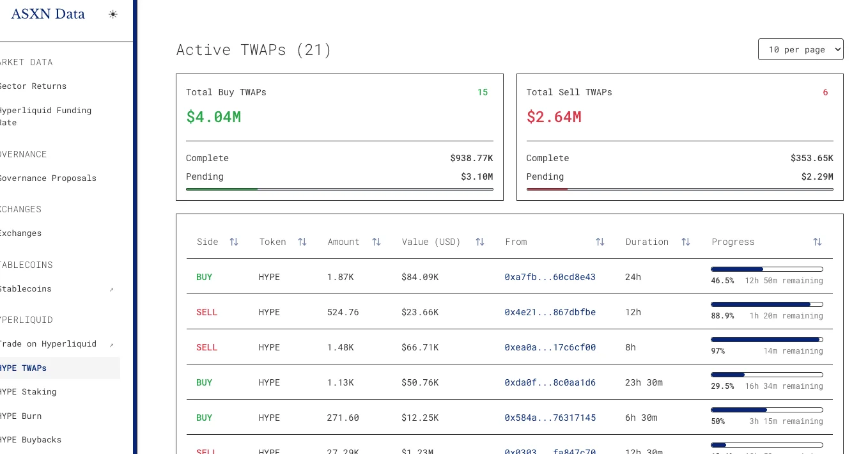868x454 pixels.
Task: Sort table by Token column
Action: tap(302, 242)
